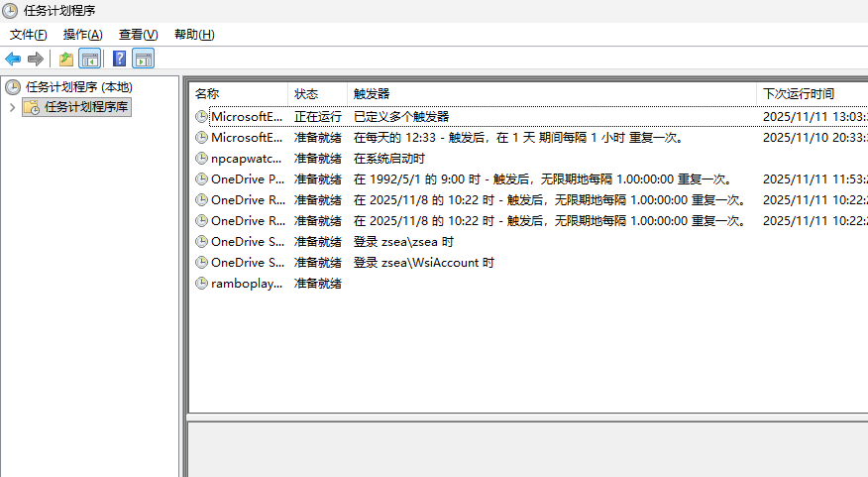Expand the 任务计划程序库 tree node chevron
This screenshot has width=868, height=477.
point(12,107)
